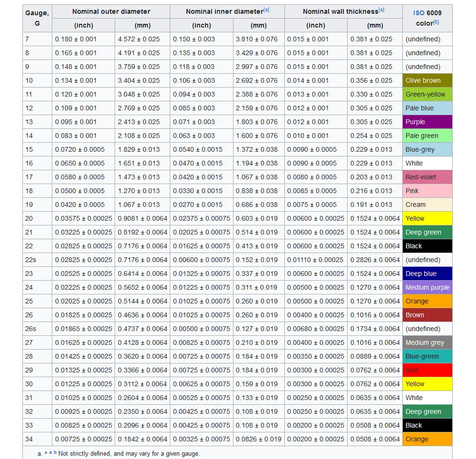Click the Pale blue color cell
The height and width of the screenshot is (459, 476).
[x=427, y=108]
